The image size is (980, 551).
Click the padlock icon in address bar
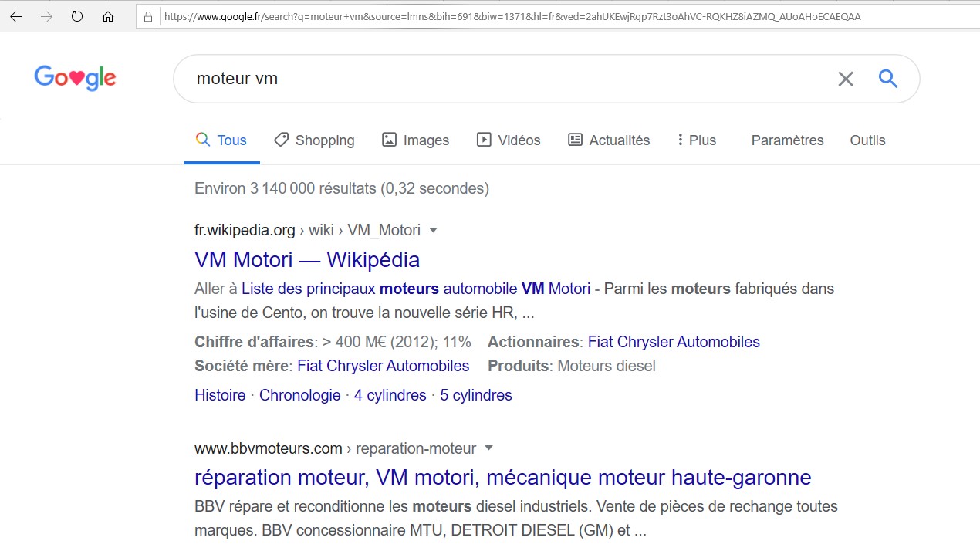click(x=148, y=16)
